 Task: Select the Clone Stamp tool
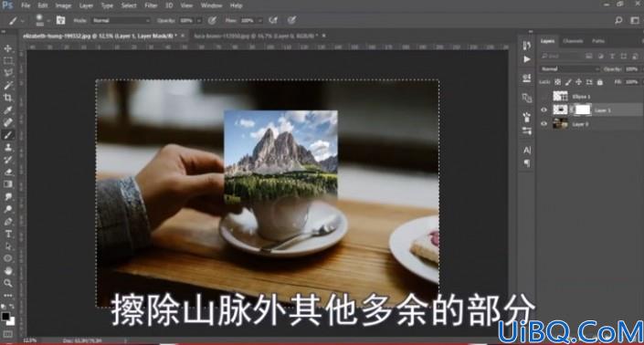tap(8, 147)
